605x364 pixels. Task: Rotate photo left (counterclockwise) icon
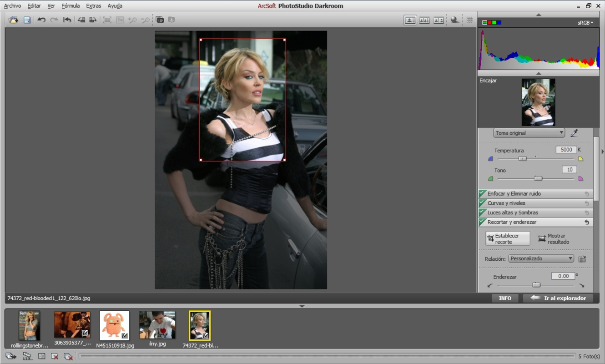click(81, 20)
